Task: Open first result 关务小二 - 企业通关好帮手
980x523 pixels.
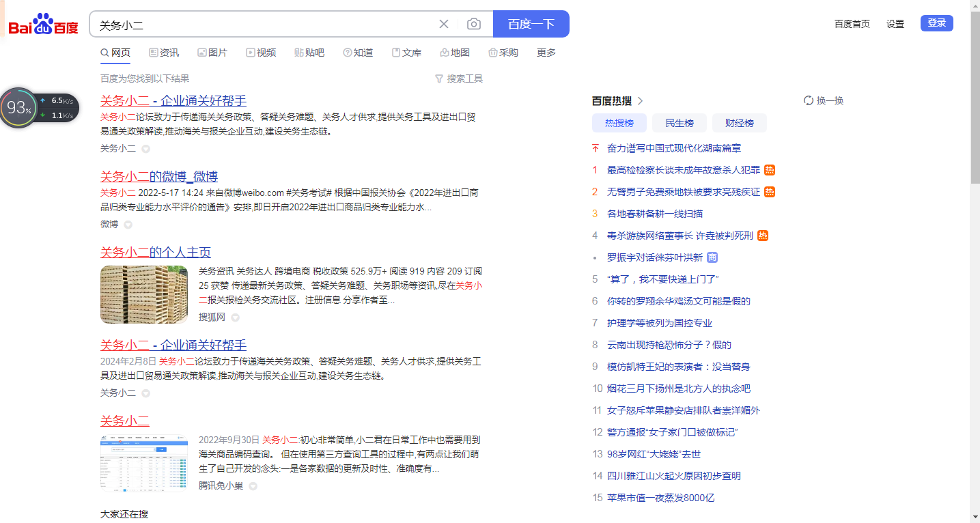Action: [x=173, y=101]
